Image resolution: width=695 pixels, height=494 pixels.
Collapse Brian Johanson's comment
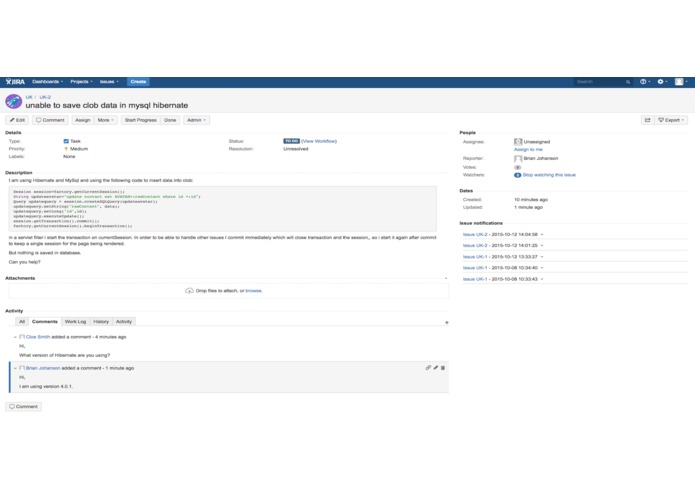pyautogui.click(x=15, y=368)
